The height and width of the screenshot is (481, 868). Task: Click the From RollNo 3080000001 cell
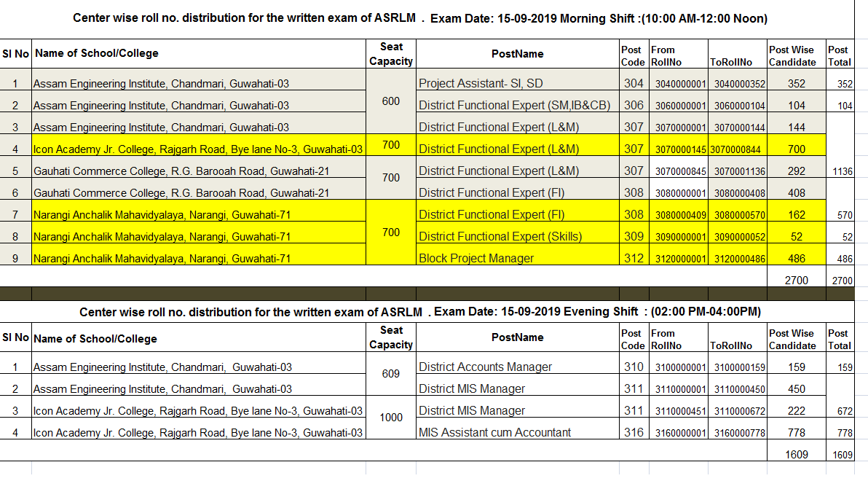678,189
